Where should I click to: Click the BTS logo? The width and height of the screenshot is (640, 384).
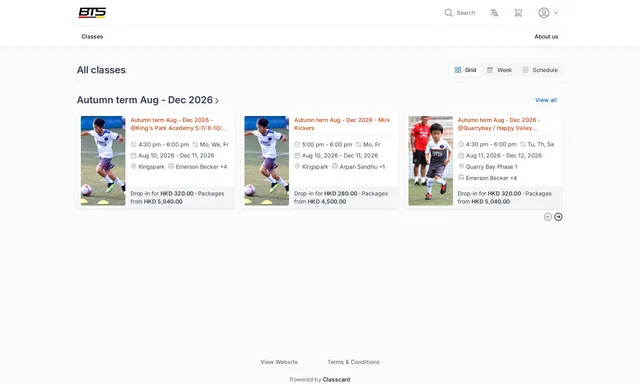(x=92, y=13)
